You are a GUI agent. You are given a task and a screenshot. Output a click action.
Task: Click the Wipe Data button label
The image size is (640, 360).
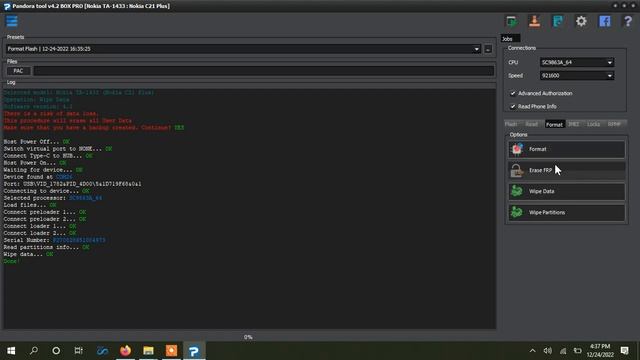click(x=542, y=191)
